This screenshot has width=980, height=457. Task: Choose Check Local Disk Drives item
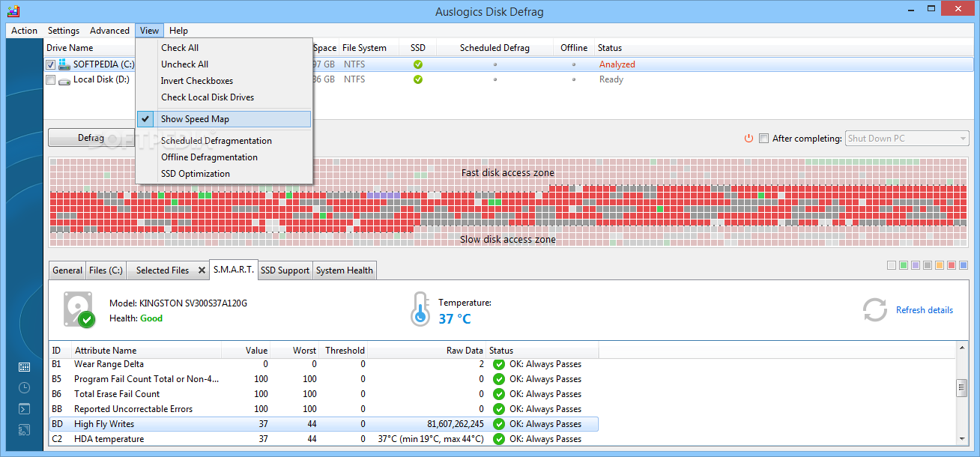pos(223,97)
